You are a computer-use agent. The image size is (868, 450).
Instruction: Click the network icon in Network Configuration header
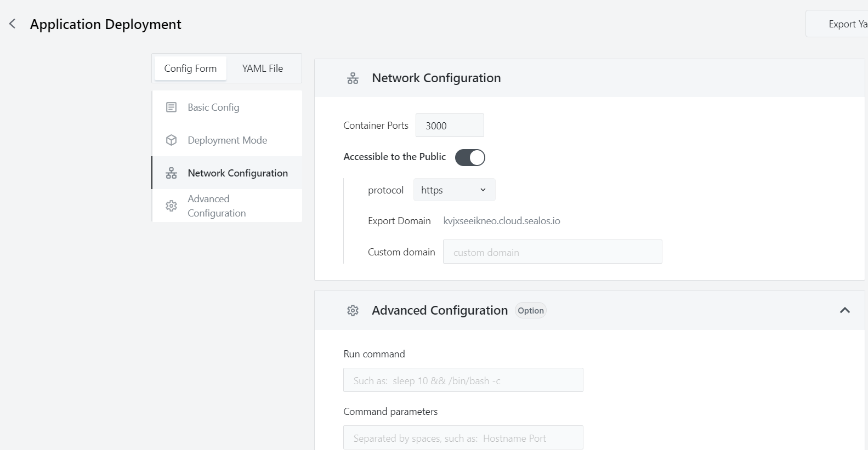pyautogui.click(x=353, y=78)
